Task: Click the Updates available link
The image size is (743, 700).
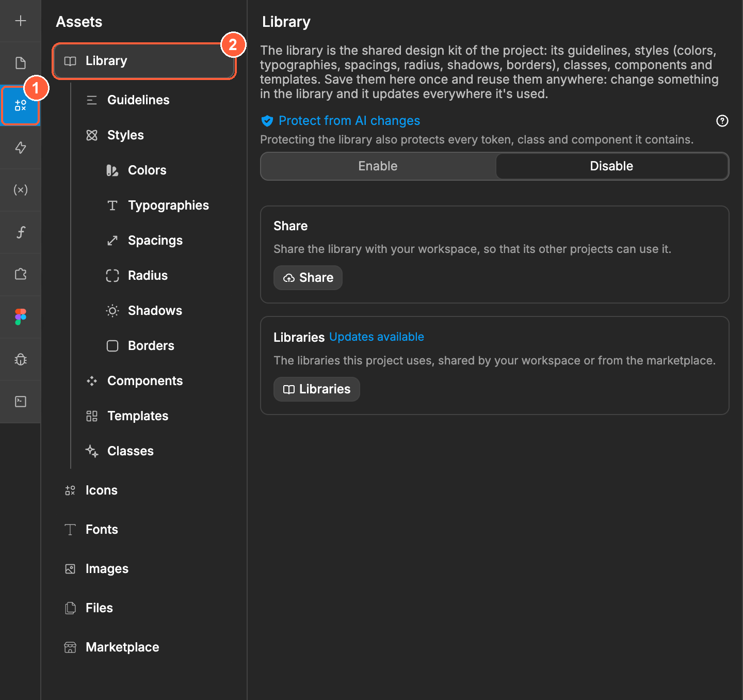Action: tap(377, 337)
